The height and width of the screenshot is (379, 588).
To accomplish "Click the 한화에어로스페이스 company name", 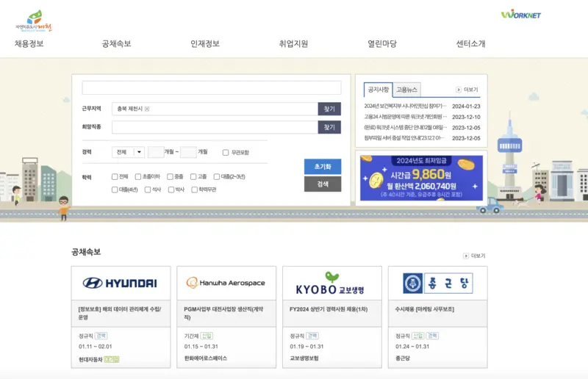I will 206,358.
